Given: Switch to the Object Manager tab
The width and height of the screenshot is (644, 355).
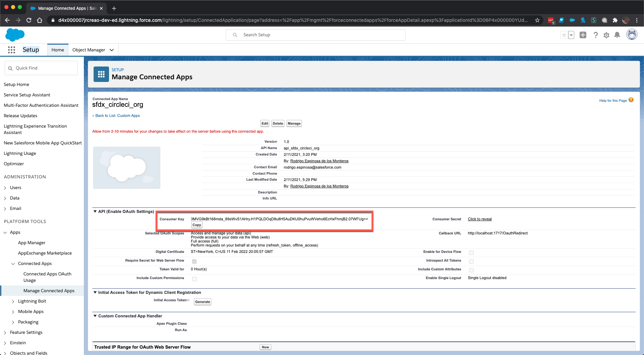Looking at the screenshot, I should click(x=89, y=50).
